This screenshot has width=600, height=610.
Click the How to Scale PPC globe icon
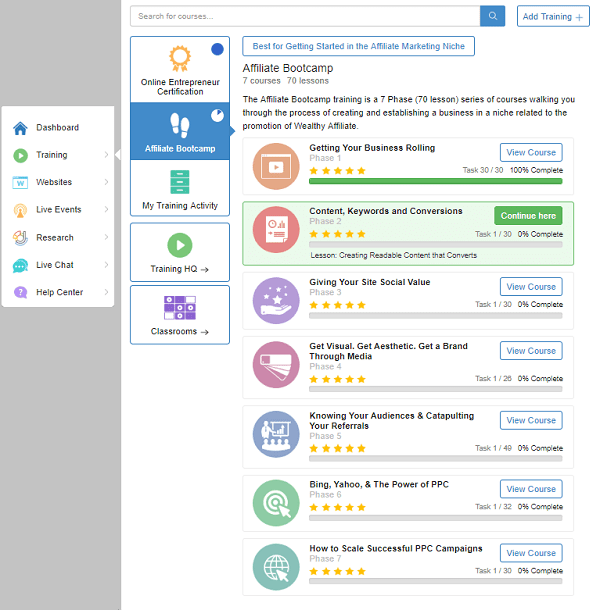[x=275, y=567]
